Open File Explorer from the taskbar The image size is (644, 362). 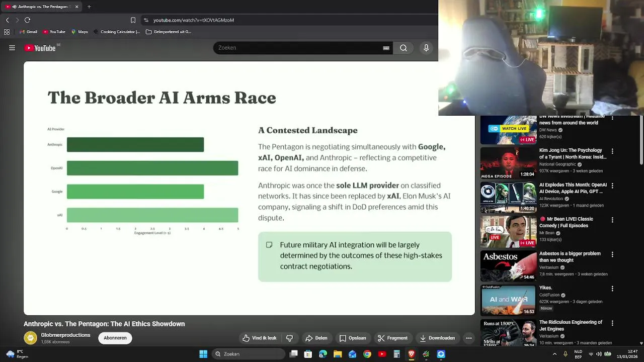(x=338, y=354)
